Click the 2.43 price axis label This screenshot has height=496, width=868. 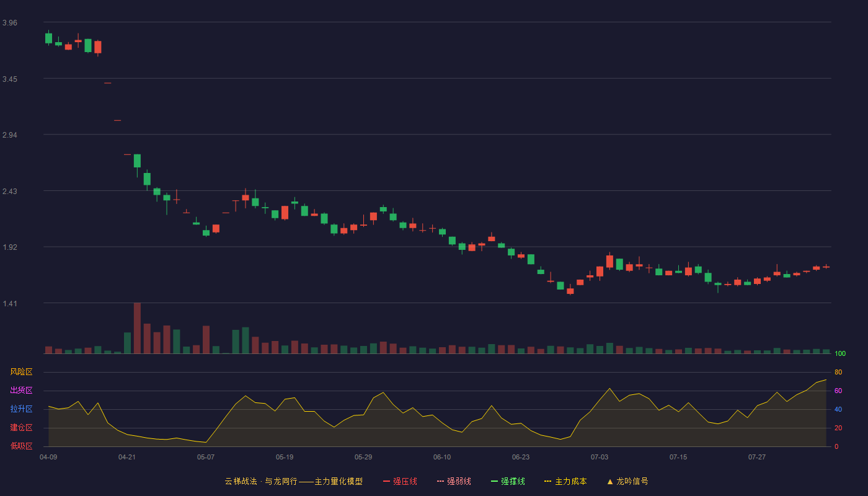point(10,192)
